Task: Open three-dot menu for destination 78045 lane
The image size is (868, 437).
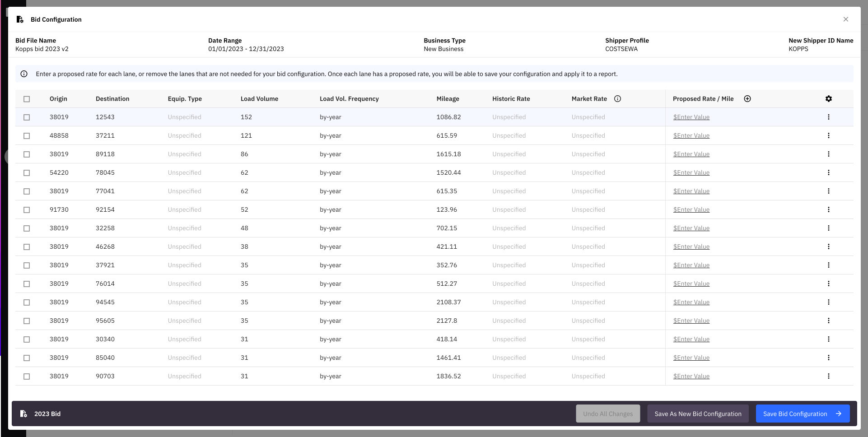Action: [x=828, y=172]
